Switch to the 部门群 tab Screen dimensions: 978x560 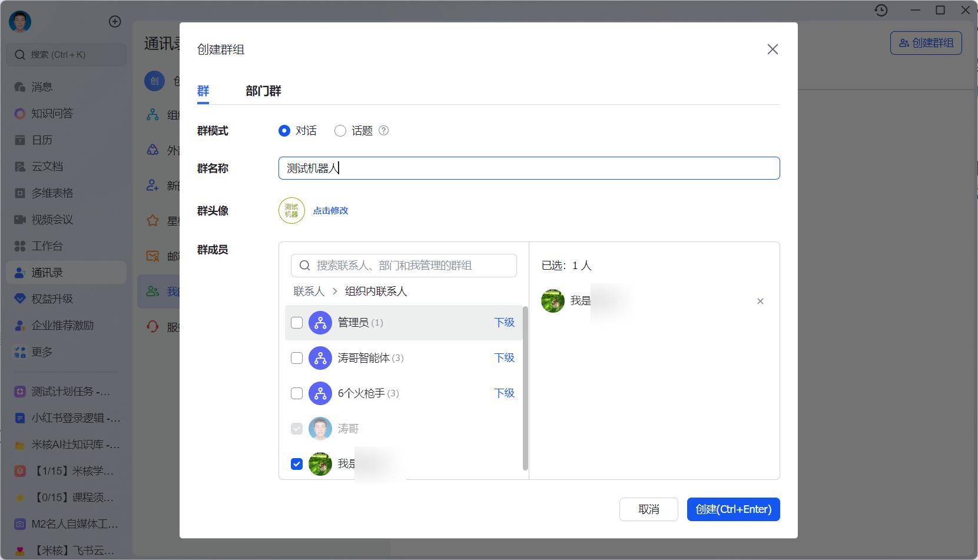tap(263, 91)
